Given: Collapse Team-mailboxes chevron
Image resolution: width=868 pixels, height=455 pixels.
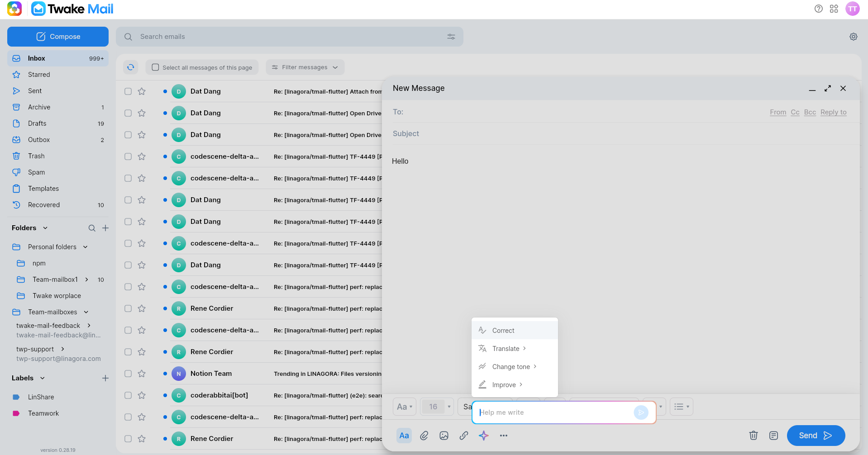Looking at the screenshot, I should (86, 312).
